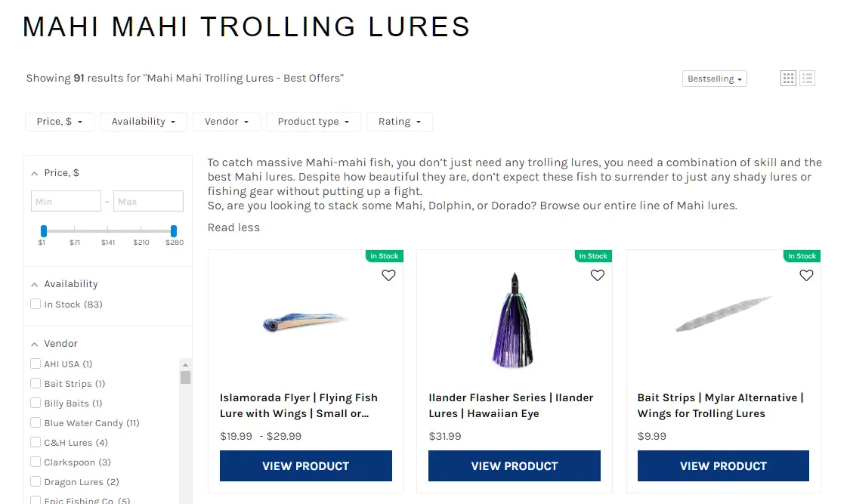Favorite the Ilander Flasher Series lure
This screenshot has width=850, height=504.
click(598, 276)
